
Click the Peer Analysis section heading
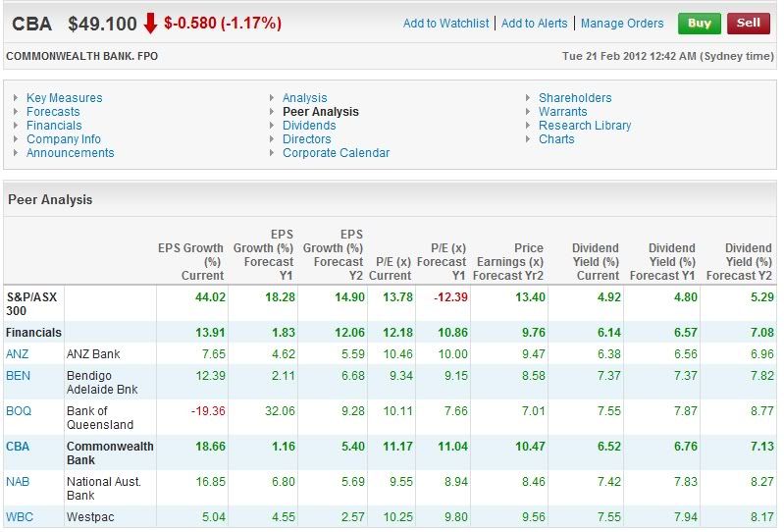pyautogui.click(x=50, y=199)
